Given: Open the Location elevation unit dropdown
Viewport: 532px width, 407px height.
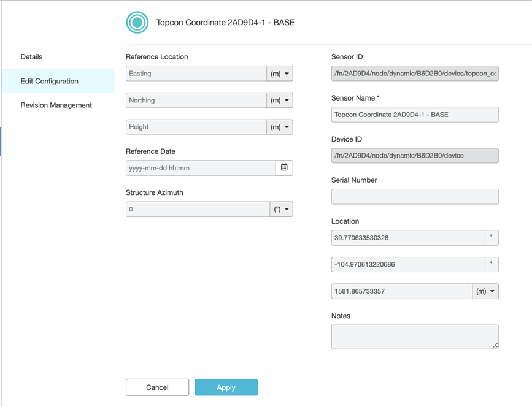Looking at the screenshot, I should click(485, 291).
